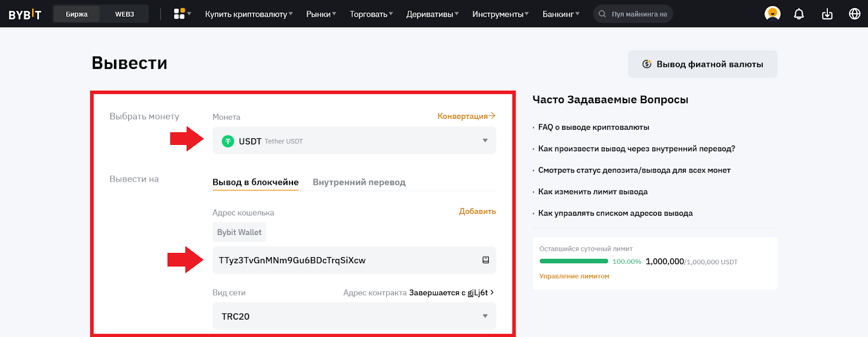Open Как управлять списком адресов вывода

pyautogui.click(x=615, y=213)
